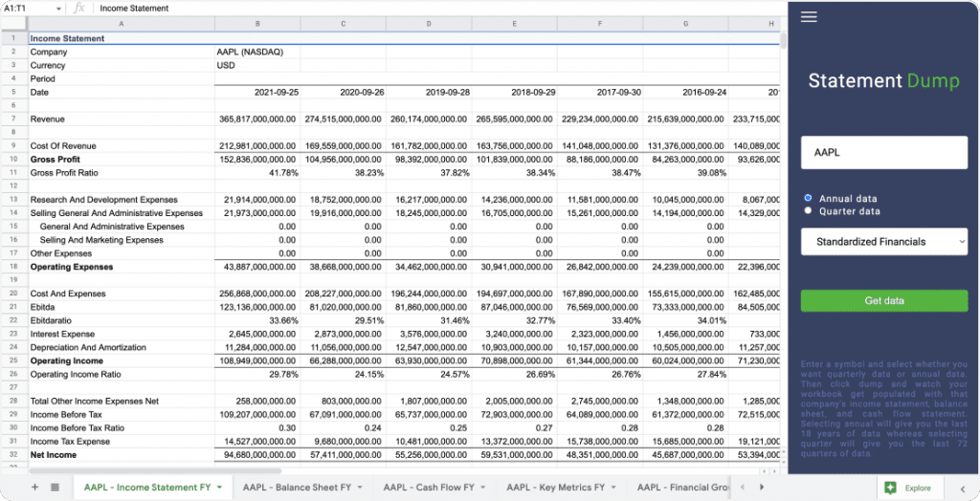
Task: Open the name box dropdown arrow
Action: (x=60, y=8)
